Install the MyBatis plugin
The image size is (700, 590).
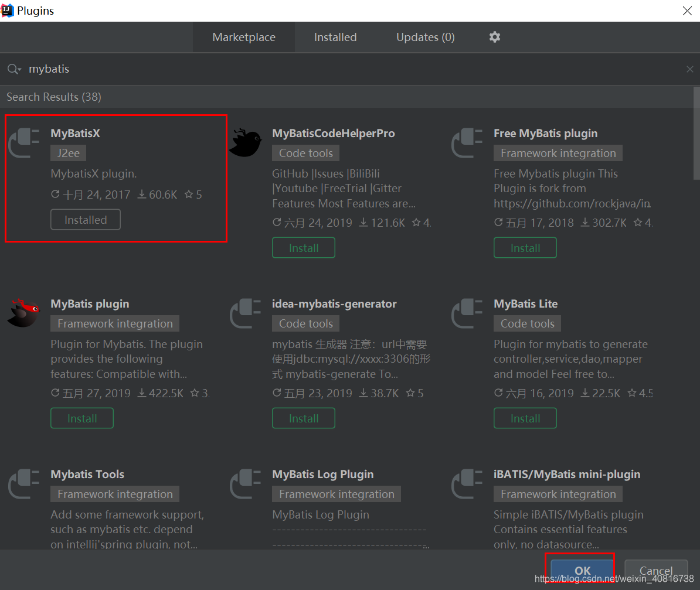[82, 418]
